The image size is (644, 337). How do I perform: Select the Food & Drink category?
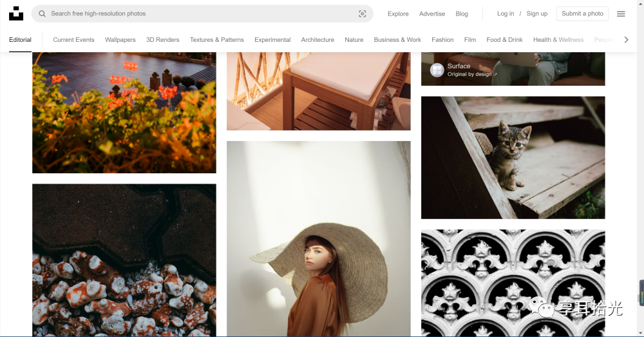pos(504,40)
